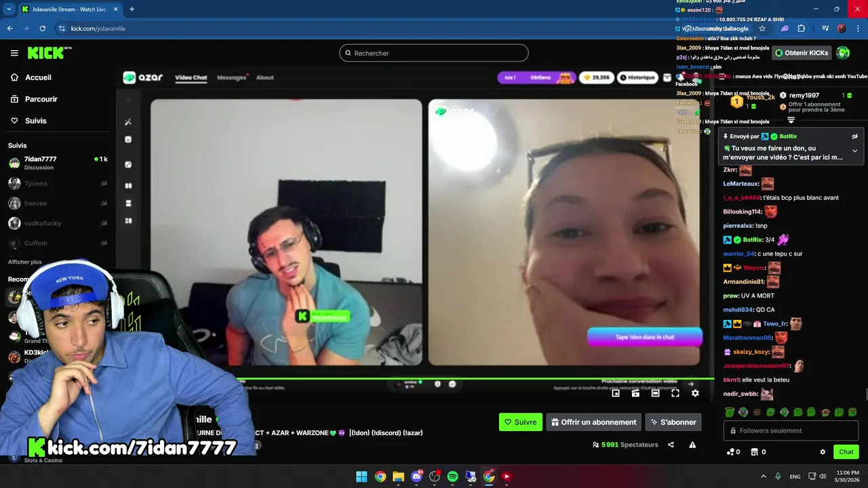
Task: Open the chat shop icon
Action: pyautogui.click(x=754, y=452)
